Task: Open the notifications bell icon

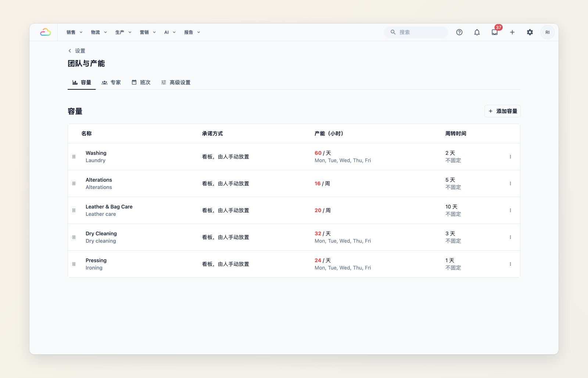Action: 477,32
